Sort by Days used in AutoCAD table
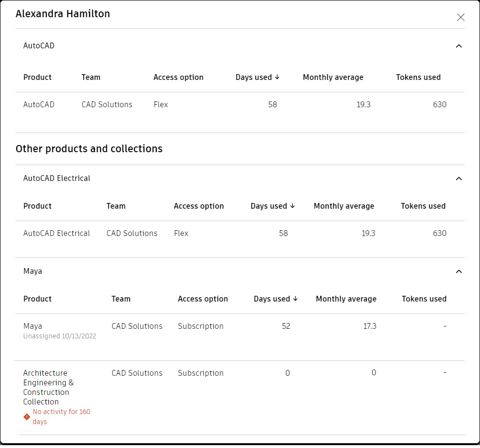This screenshot has width=480, height=448. (257, 78)
